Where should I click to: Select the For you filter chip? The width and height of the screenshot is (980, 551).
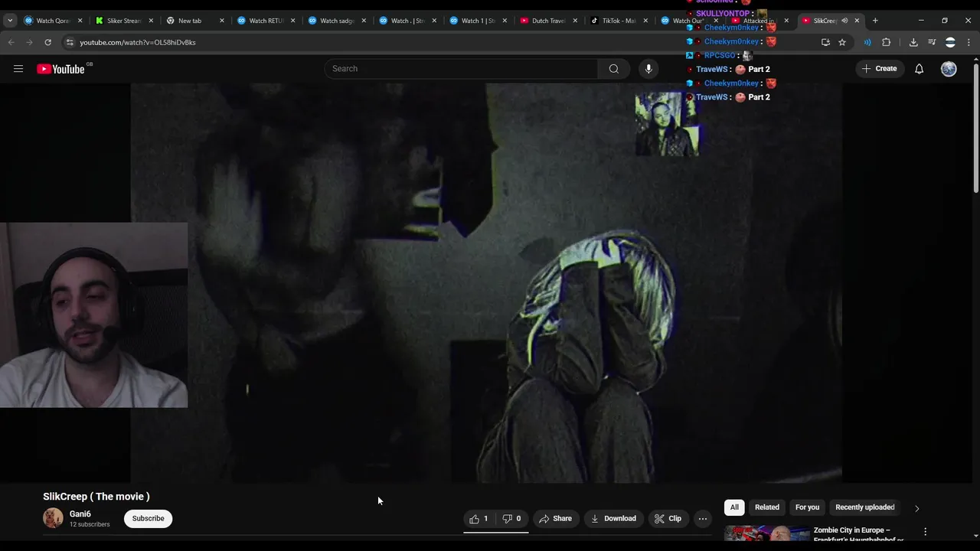[x=807, y=507]
